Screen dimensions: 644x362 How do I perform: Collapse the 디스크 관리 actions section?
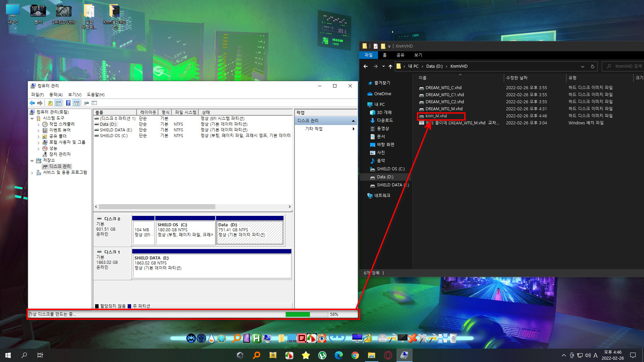tap(353, 121)
